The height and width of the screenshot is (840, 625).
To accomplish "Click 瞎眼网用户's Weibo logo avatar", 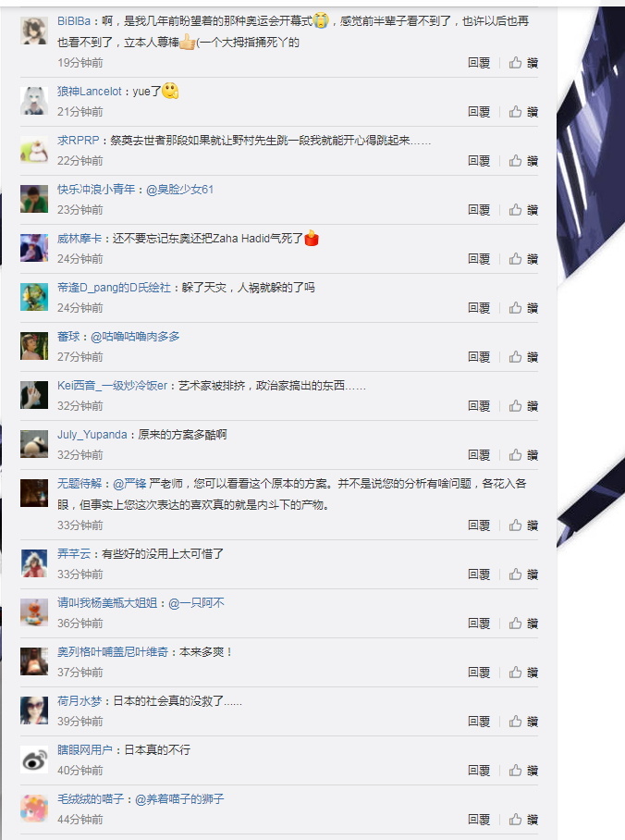I will point(34,760).
